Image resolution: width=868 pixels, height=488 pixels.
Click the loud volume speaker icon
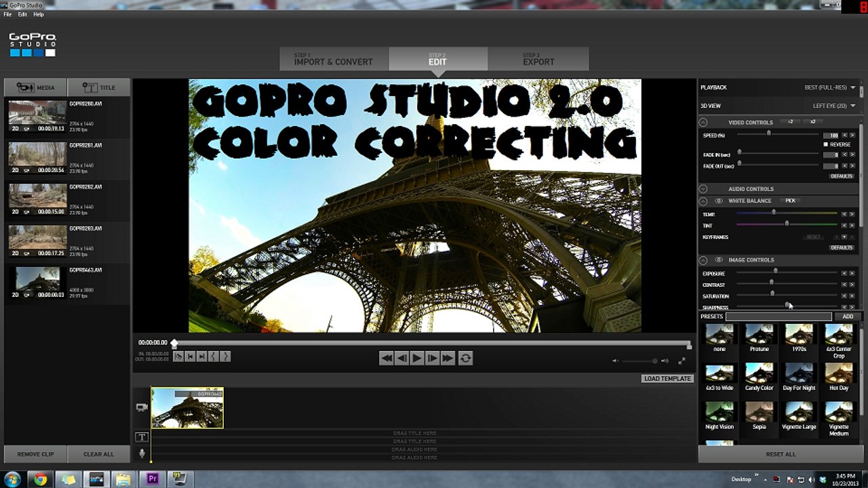tap(665, 361)
